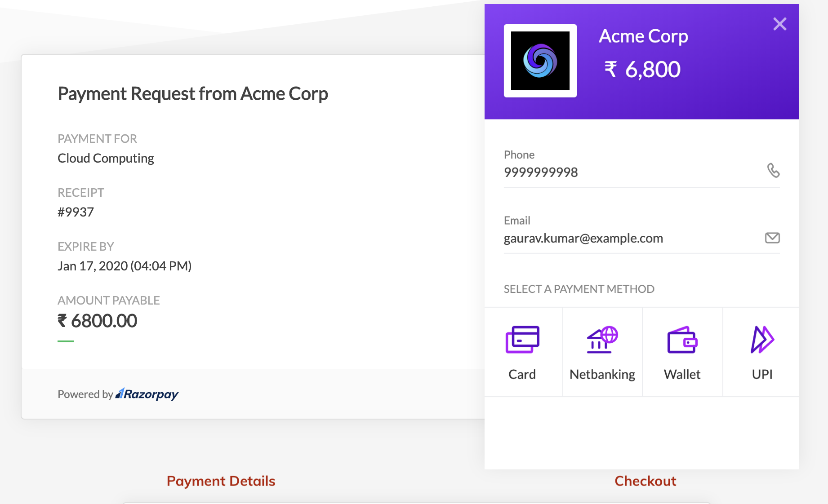Viewport: 828px width, 504px height.
Task: Click the amount payable ₹ 6800.00
Action: tap(97, 320)
